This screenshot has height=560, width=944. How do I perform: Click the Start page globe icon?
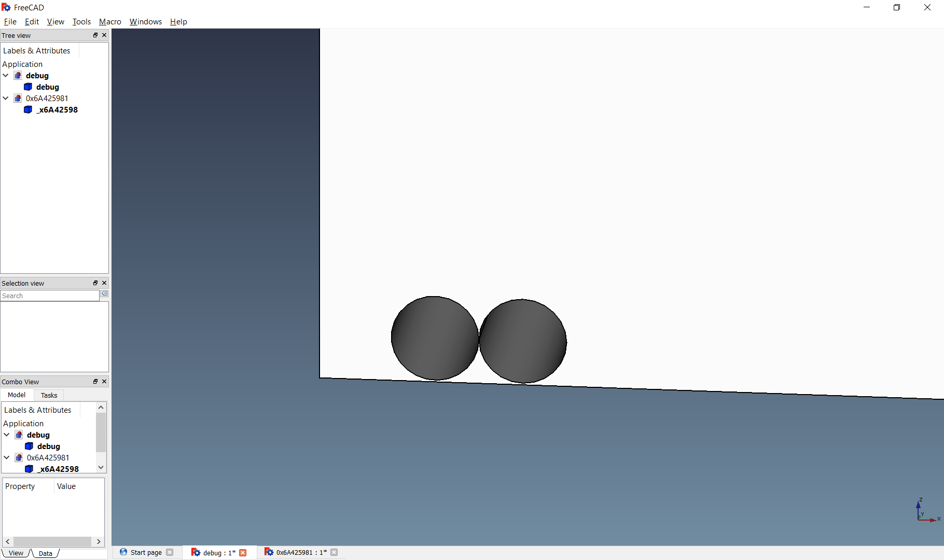pos(123,552)
